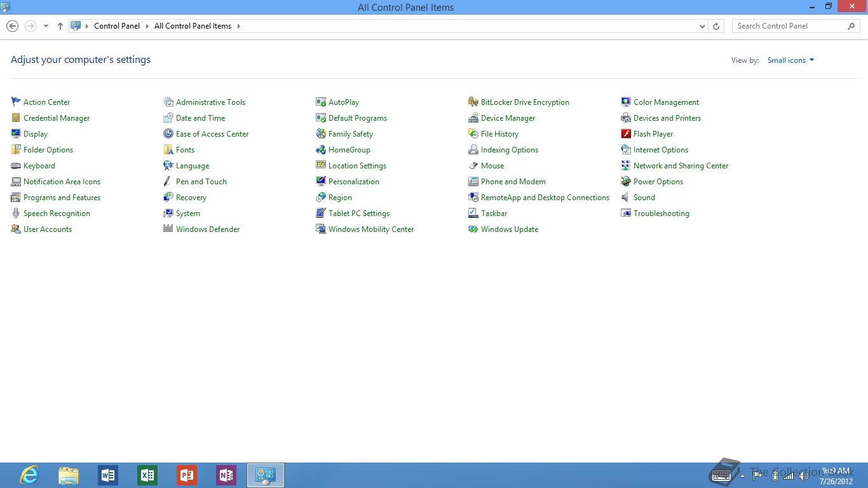Click the Device Manager icon
Screen dimensions: 868x488
click(x=473, y=118)
